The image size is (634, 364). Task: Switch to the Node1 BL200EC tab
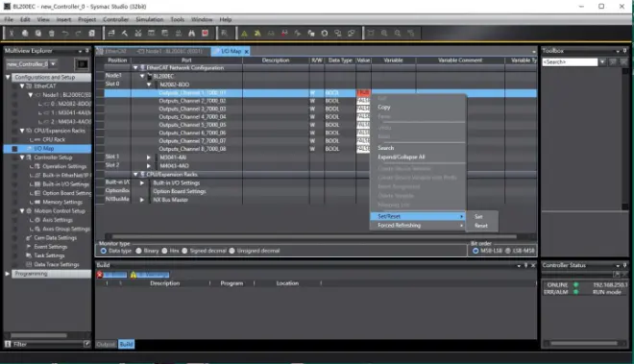[171, 51]
